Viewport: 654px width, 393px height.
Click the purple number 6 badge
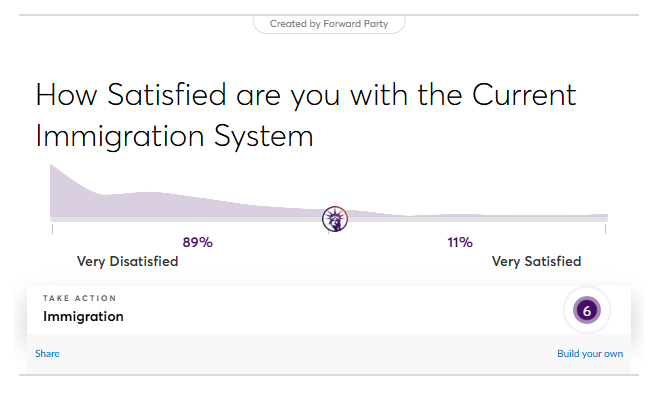click(586, 310)
